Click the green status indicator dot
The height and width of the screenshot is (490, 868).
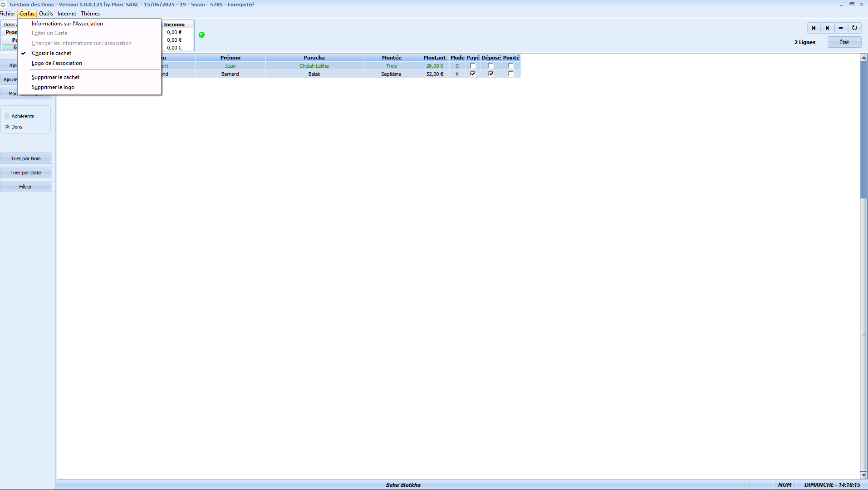(202, 35)
